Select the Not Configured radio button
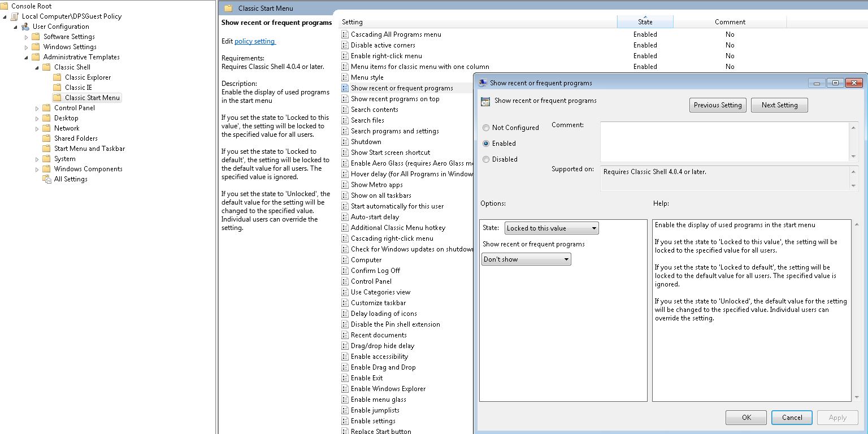 (x=486, y=128)
